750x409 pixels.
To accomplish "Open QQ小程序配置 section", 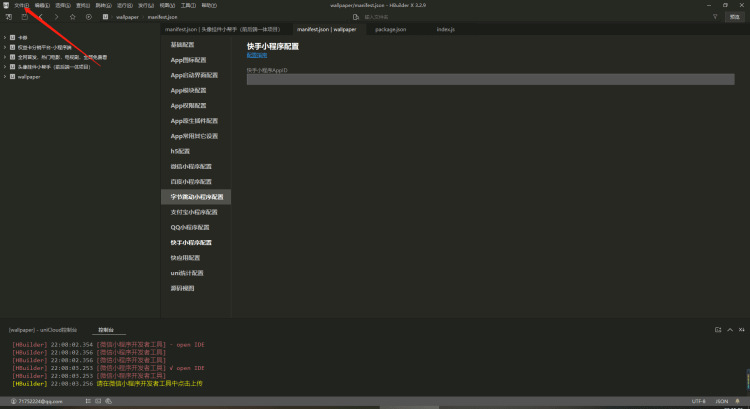I will [x=190, y=227].
